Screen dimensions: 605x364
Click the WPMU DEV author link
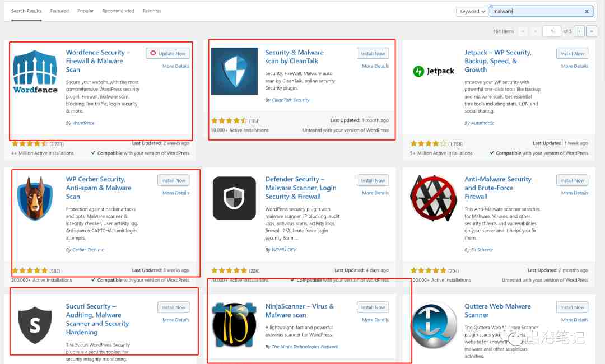pyautogui.click(x=284, y=250)
